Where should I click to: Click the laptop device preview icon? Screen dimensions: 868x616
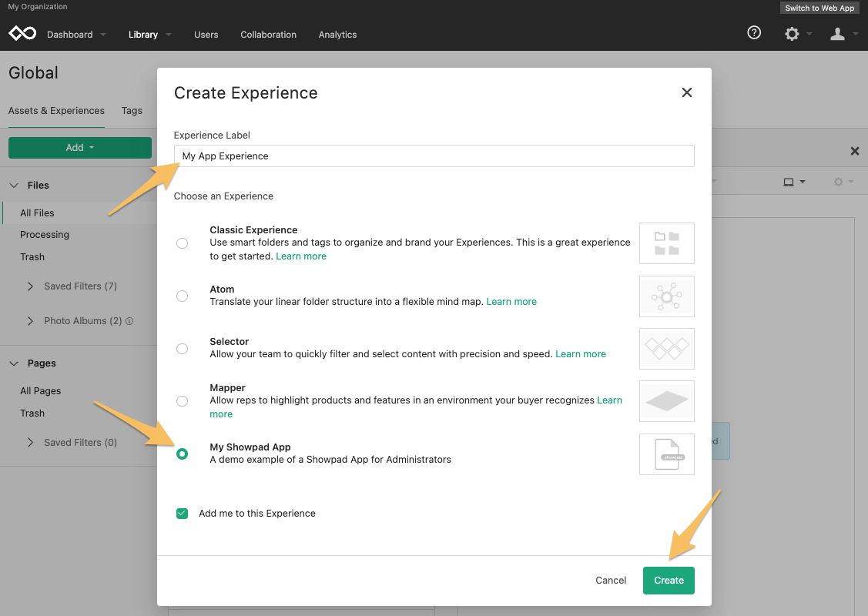click(789, 182)
